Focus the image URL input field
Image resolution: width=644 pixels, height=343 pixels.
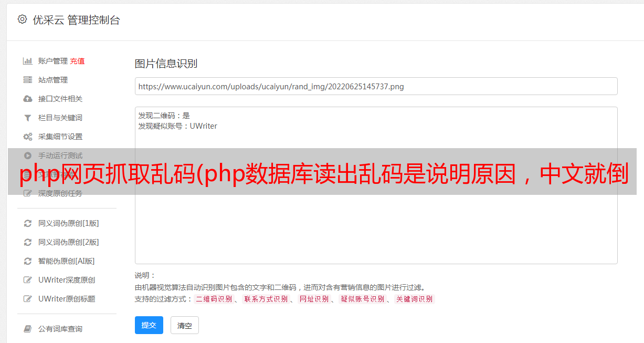click(376, 86)
